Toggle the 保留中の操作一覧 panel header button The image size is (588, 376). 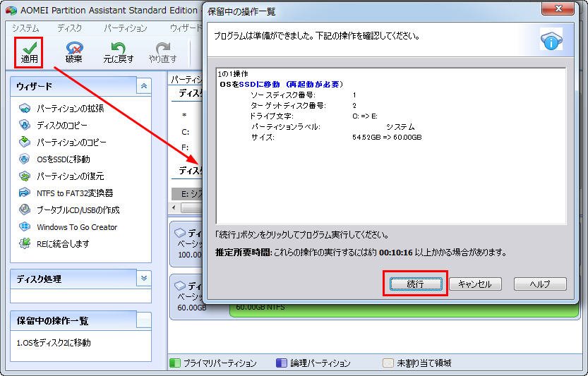click(x=144, y=320)
